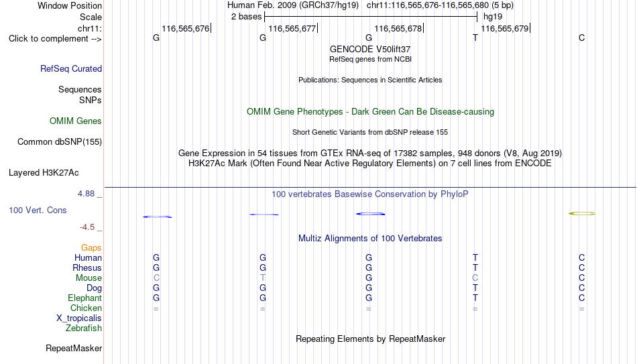Image resolution: width=637 pixels, height=364 pixels.
Task: Click the 116,565,677 coordinate tick label
Action: [x=292, y=28]
